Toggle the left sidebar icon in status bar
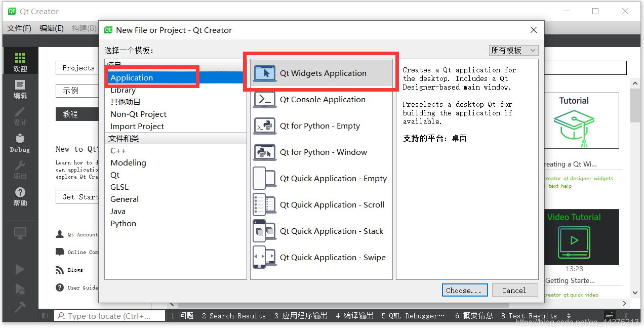 [x=45, y=316]
